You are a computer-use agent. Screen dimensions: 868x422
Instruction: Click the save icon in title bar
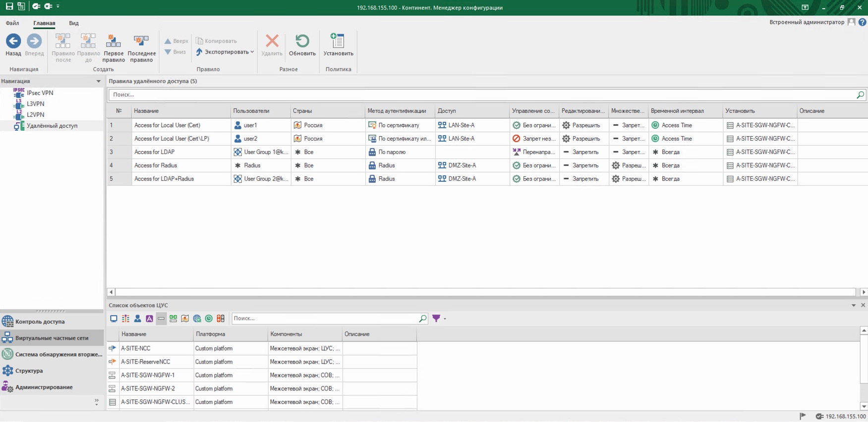click(x=9, y=6)
